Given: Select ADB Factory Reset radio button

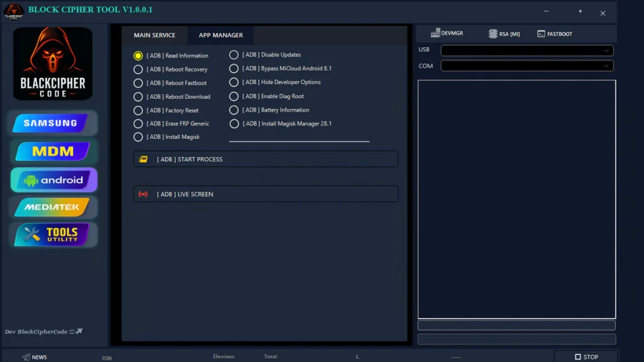Looking at the screenshot, I should click(x=138, y=110).
